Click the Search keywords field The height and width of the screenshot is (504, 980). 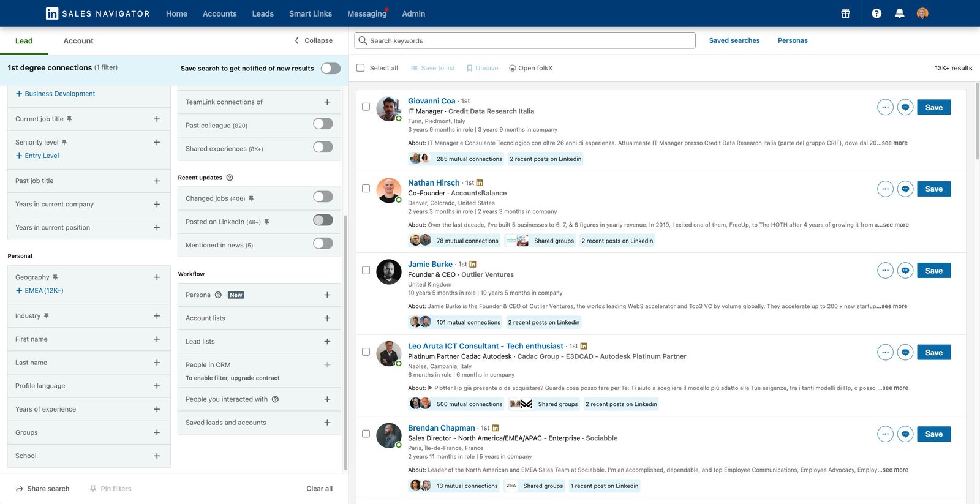[525, 40]
